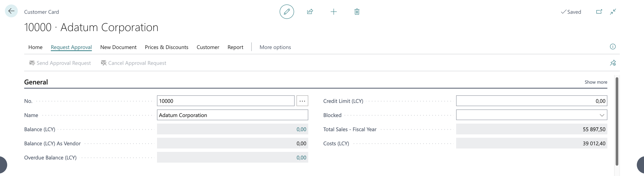Open the Balance (LCY) 0,00 link
The height and width of the screenshot is (176, 644).
tap(301, 129)
